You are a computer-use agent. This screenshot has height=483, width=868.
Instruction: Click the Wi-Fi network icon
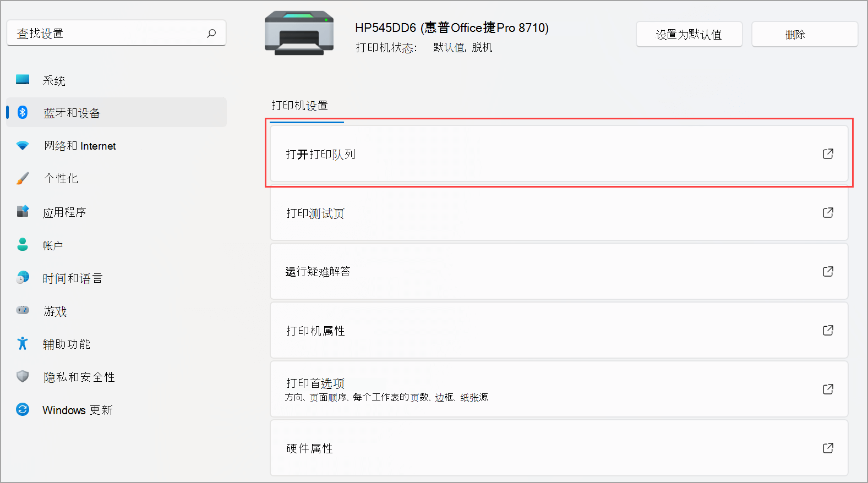[x=23, y=145]
